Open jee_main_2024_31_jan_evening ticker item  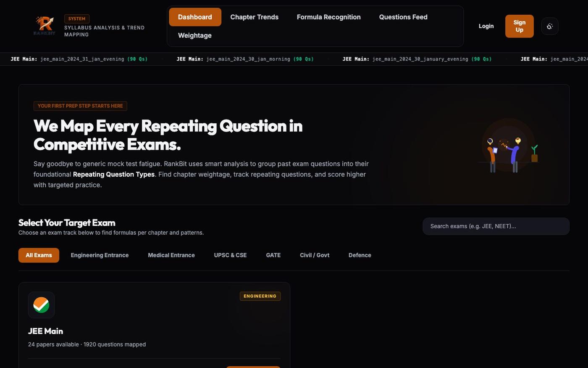tap(79, 59)
